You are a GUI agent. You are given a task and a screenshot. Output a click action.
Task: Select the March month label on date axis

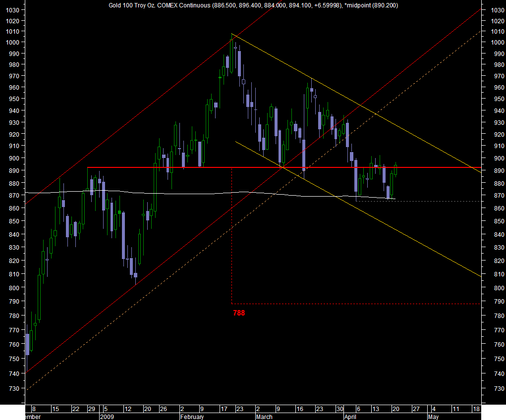264,417
